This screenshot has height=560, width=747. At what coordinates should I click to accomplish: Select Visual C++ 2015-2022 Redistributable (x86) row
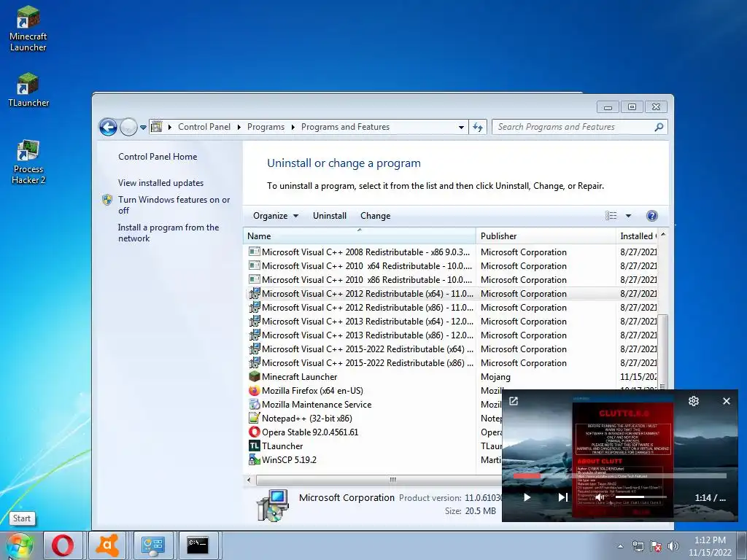[452, 362]
